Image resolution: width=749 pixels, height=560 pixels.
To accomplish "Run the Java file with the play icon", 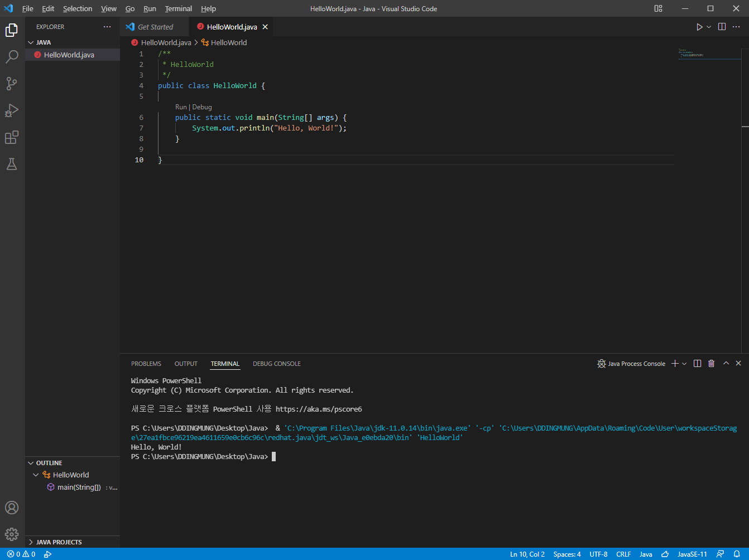I will coord(699,26).
